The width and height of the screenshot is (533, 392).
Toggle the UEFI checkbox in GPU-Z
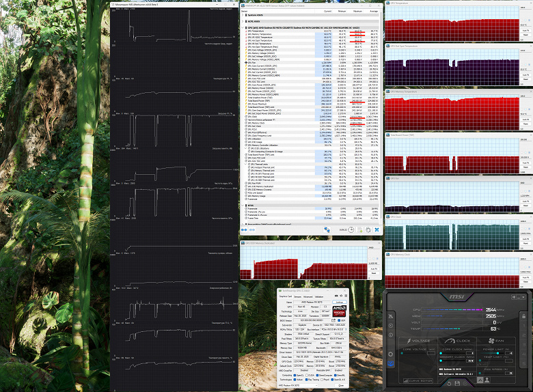point(339,320)
